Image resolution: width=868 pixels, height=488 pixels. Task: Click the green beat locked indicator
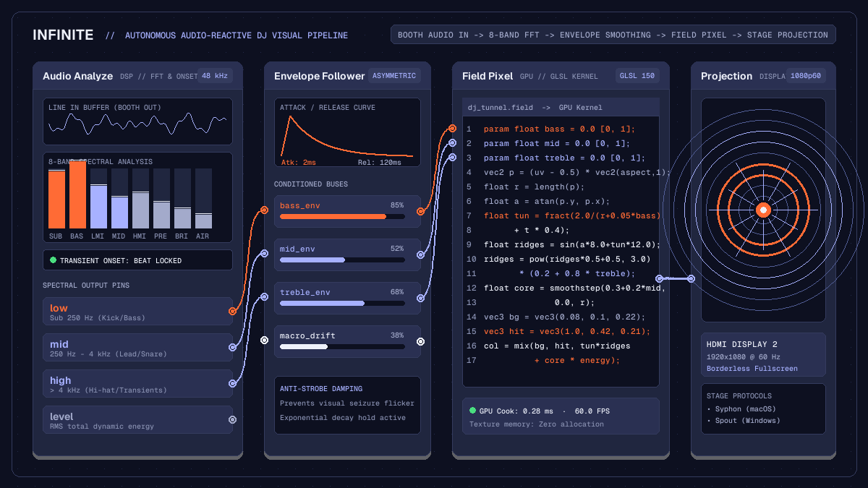(53, 260)
